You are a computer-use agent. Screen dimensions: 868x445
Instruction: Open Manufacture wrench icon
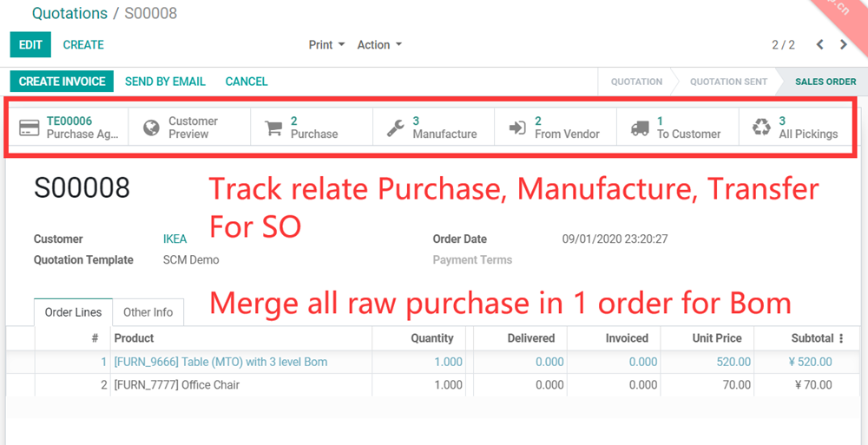pos(395,128)
